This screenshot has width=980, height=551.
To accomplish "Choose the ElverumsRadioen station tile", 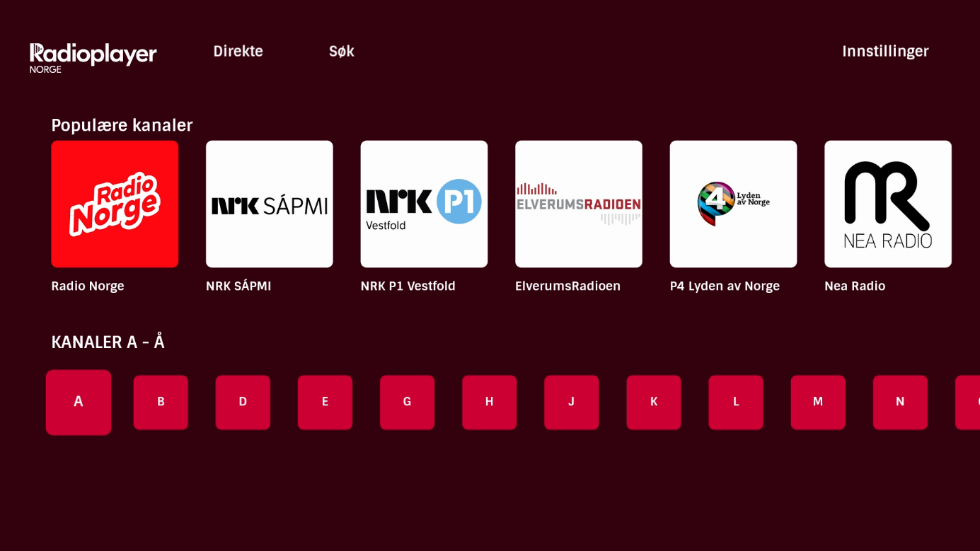I will [579, 204].
